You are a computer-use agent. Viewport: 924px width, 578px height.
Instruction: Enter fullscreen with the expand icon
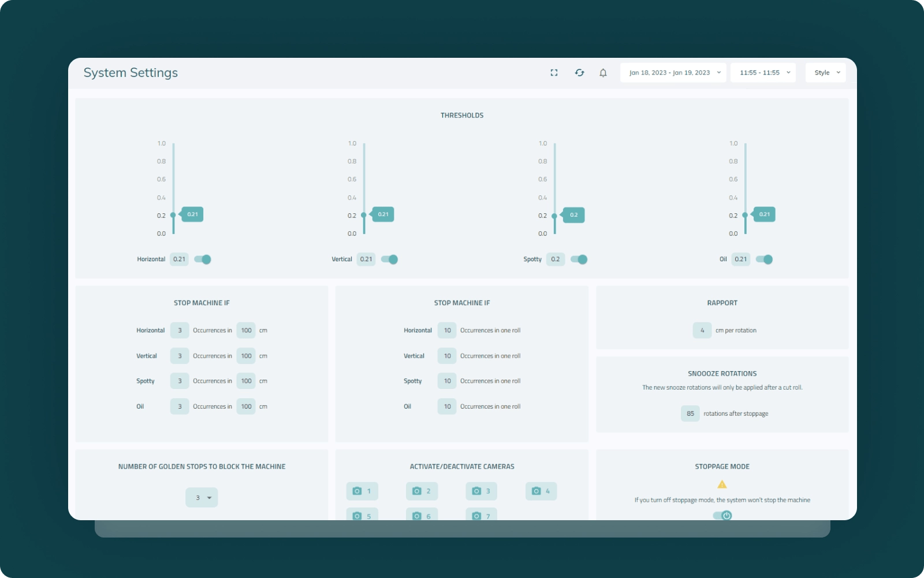pyautogui.click(x=554, y=73)
